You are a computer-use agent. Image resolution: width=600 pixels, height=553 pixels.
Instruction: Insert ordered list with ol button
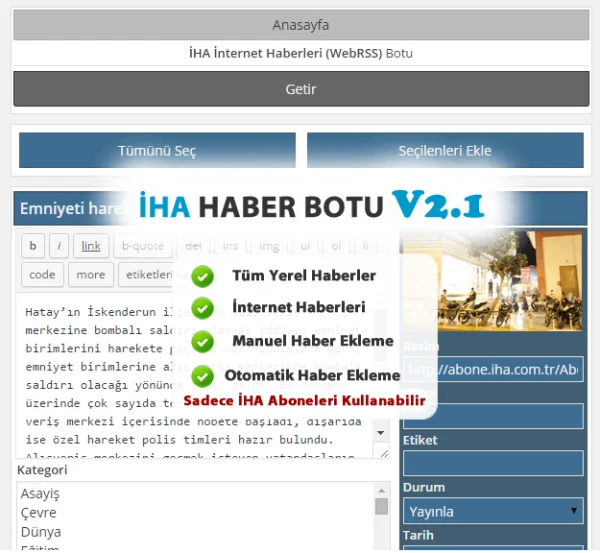click(336, 246)
